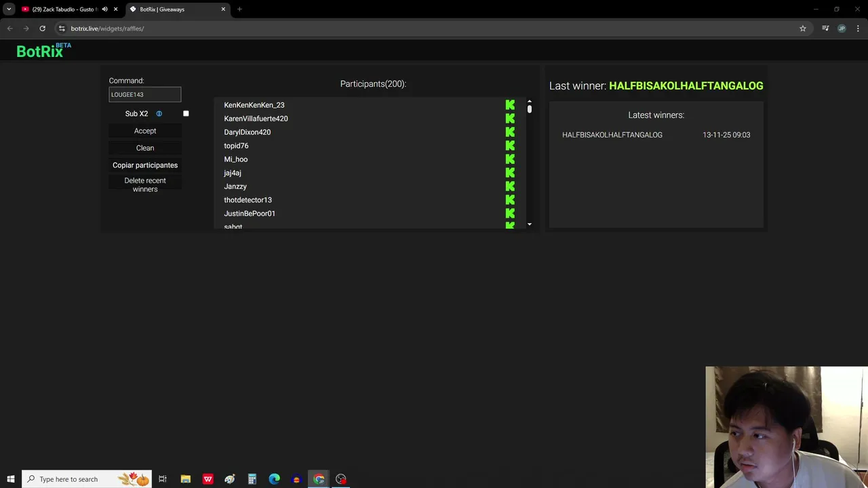Image resolution: width=868 pixels, height=488 pixels.
Task: Select participant KenKenKenKen_23
Action: (254, 105)
